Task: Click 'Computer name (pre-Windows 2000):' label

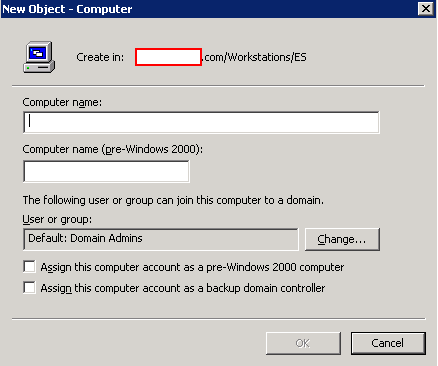Action: [x=113, y=149]
